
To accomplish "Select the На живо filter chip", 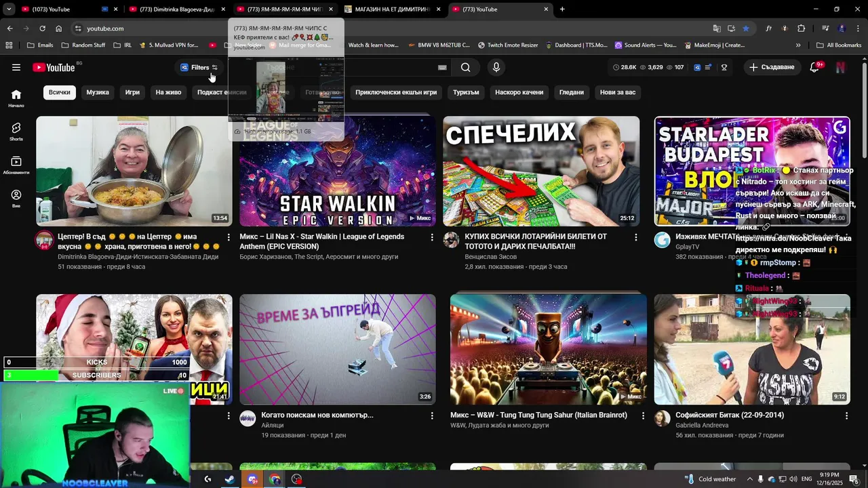I will [168, 92].
